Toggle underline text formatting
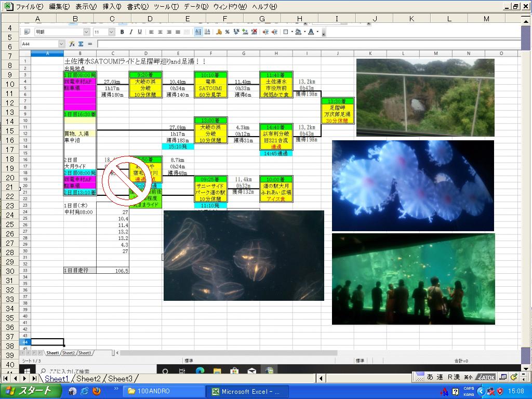 coord(140,32)
